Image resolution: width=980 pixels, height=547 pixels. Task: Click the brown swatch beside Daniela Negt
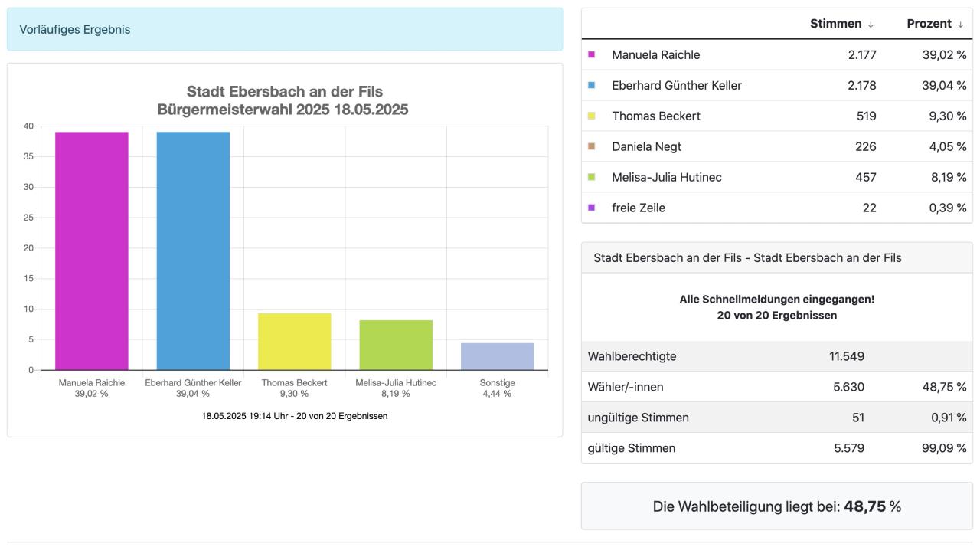tap(591, 146)
